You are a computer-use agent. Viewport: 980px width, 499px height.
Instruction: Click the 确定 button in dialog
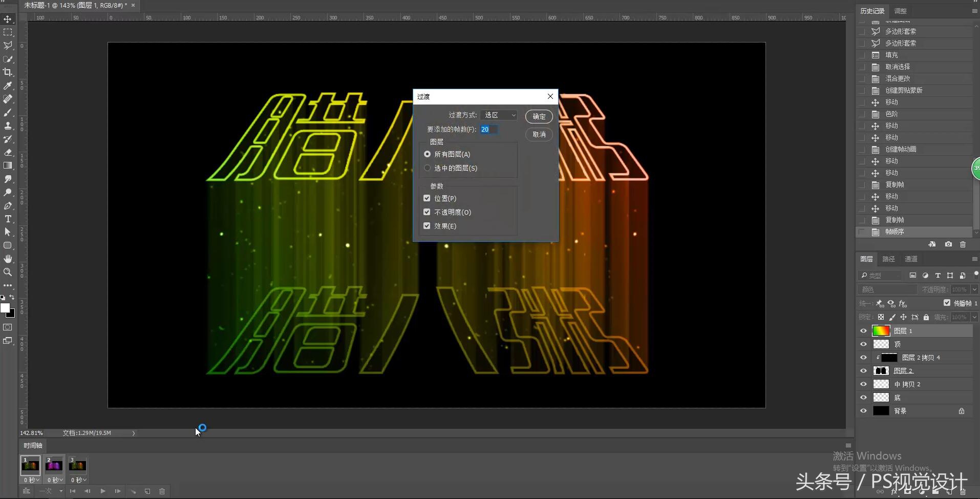(539, 116)
